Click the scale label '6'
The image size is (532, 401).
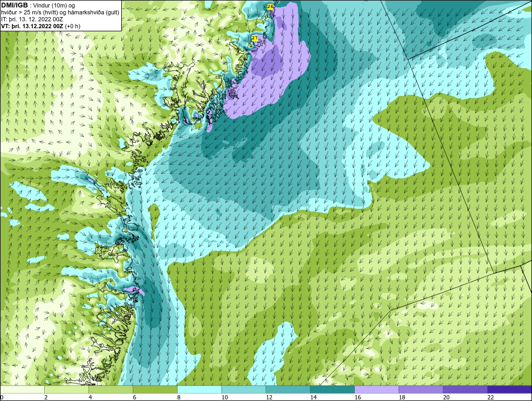(x=135, y=397)
